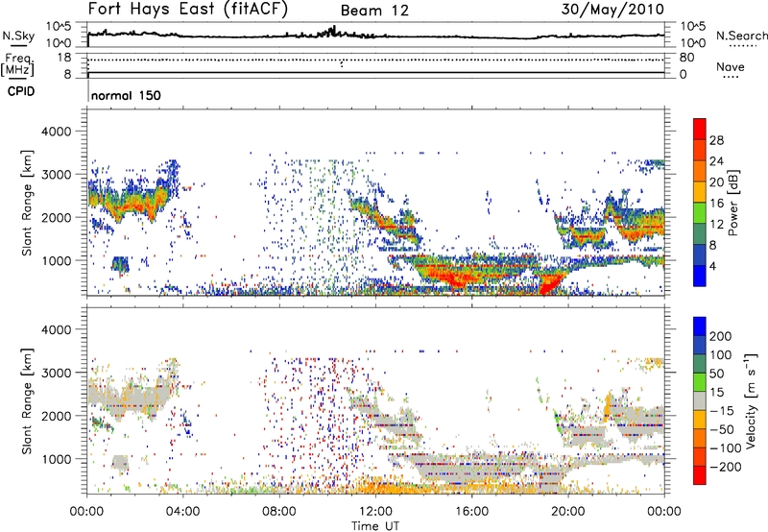Viewport: 768px width, 532px height.
Task: Click "4000" range tick in the power panel
Action: 56,132
